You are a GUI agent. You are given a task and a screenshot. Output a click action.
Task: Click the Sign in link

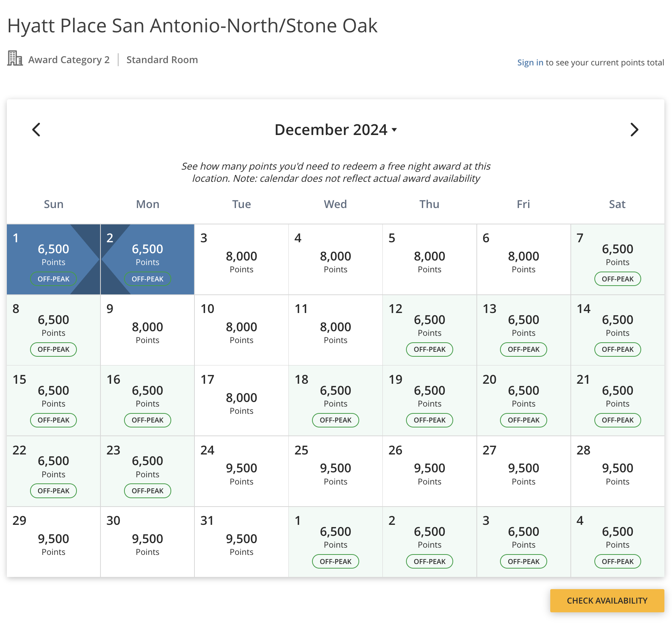pos(530,62)
